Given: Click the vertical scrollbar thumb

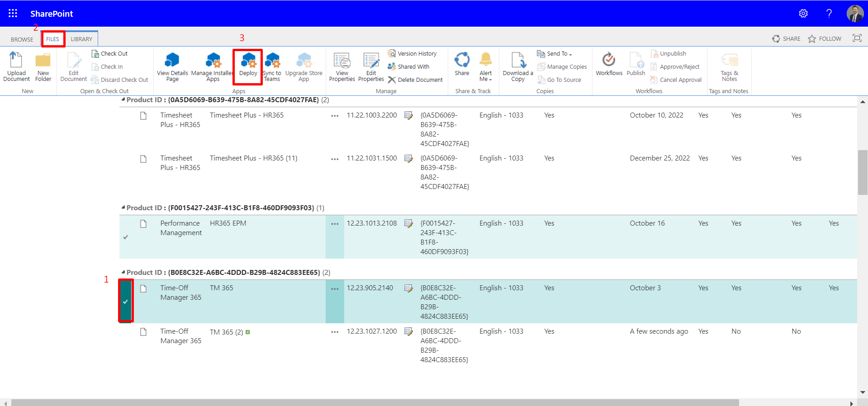Looking at the screenshot, I should [863, 172].
